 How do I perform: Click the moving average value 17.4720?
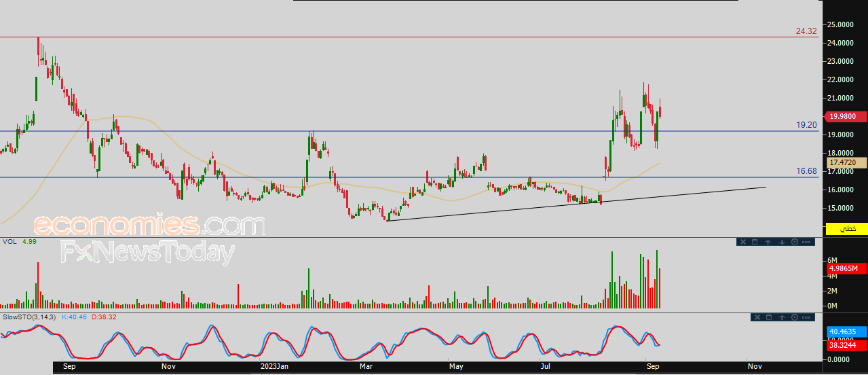click(x=847, y=163)
